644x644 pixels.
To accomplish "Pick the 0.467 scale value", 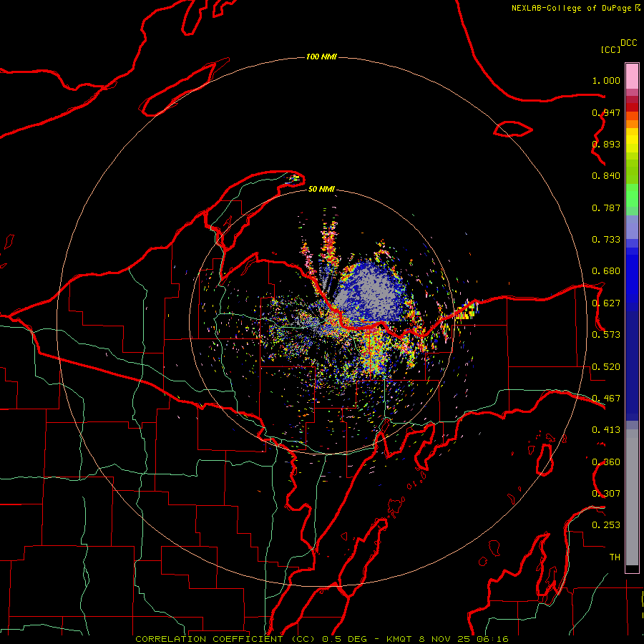I will click(606, 399).
